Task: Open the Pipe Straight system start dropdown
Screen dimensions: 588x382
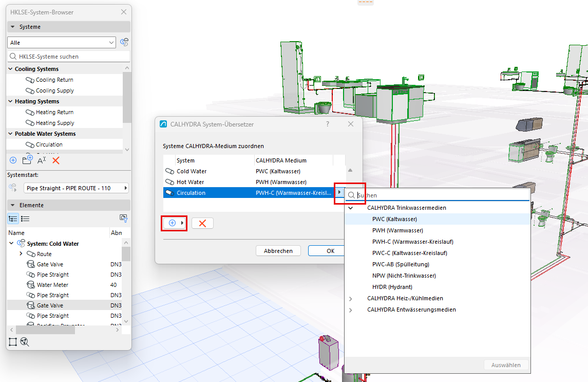Action: [76, 188]
